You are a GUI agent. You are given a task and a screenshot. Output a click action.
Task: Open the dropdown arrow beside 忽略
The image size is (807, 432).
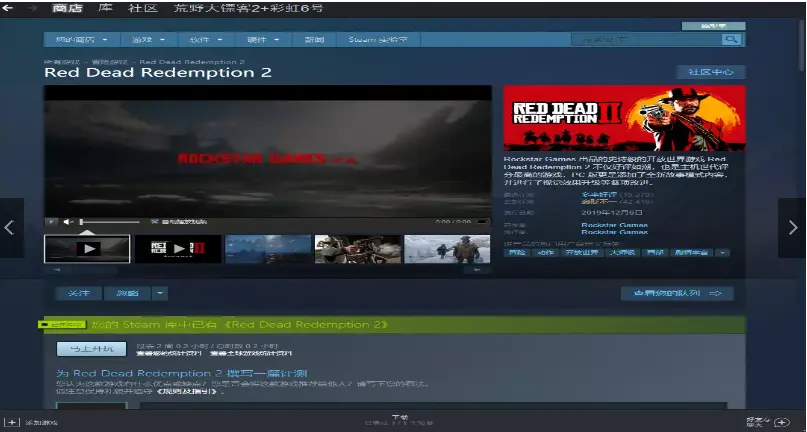tap(160, 293)
